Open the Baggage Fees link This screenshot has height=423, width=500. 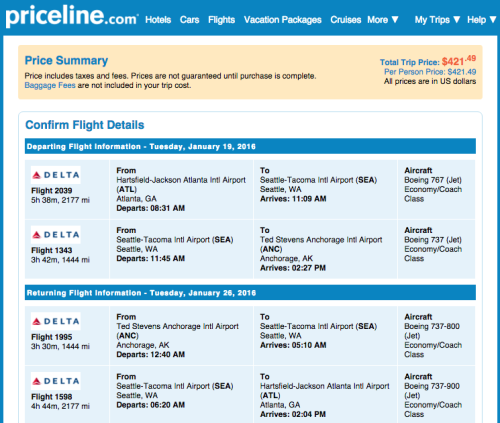[50, 85]
